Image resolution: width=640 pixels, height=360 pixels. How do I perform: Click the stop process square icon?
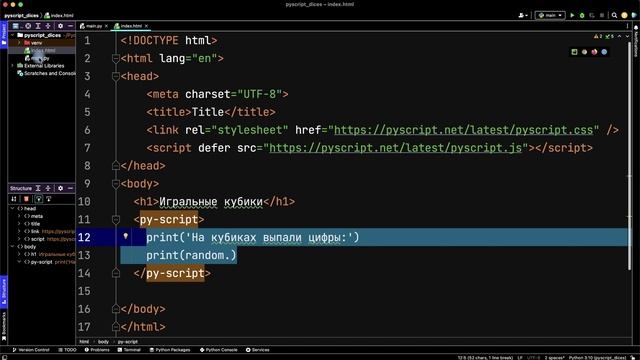pyautogui.click(x=602, y=16)
